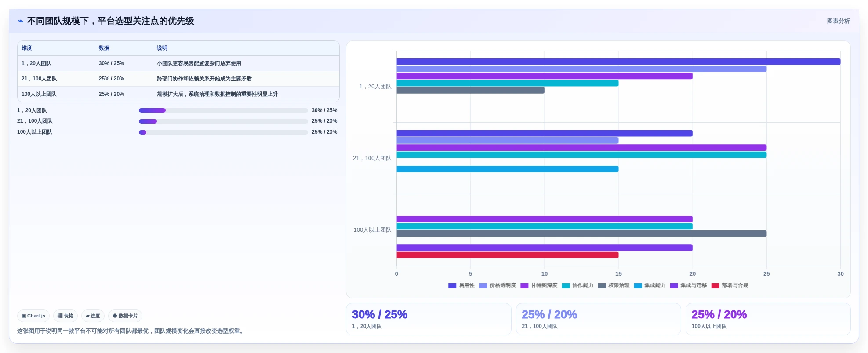Toggle the 甘特图深度 legend item
This screenshot has width=868, height=353.
click(x=539, y=286)
